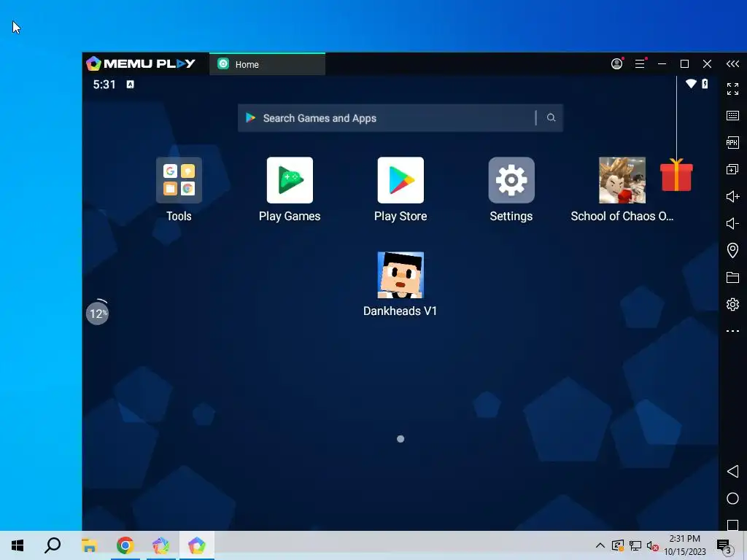Maximize the MEmu Play window

pos(684,64)
